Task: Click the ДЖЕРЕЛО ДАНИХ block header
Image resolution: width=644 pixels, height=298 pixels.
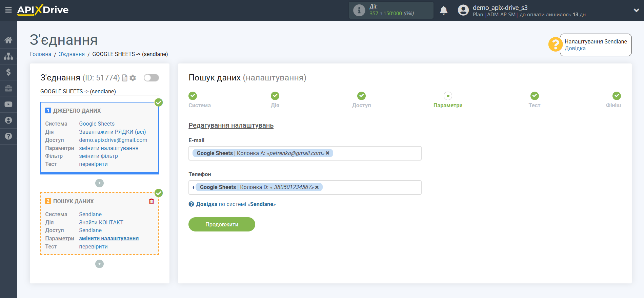Action: click(77, 111)
